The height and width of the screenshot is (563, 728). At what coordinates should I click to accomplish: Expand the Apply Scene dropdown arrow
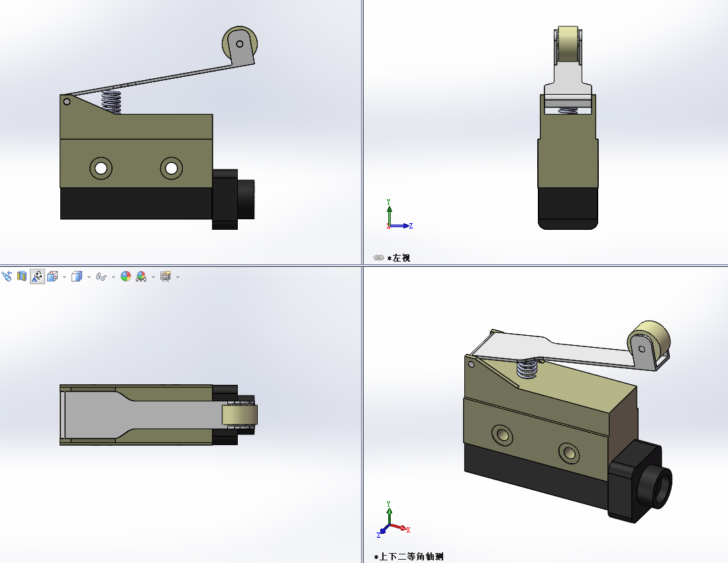click(153, 277)
